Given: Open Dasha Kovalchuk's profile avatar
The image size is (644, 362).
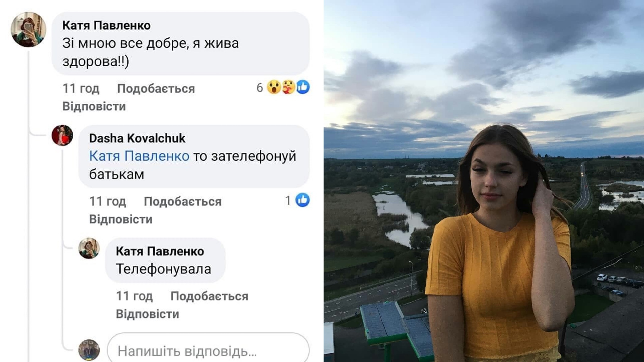Looking at the screenshot, I should click(x=62, y=135).
